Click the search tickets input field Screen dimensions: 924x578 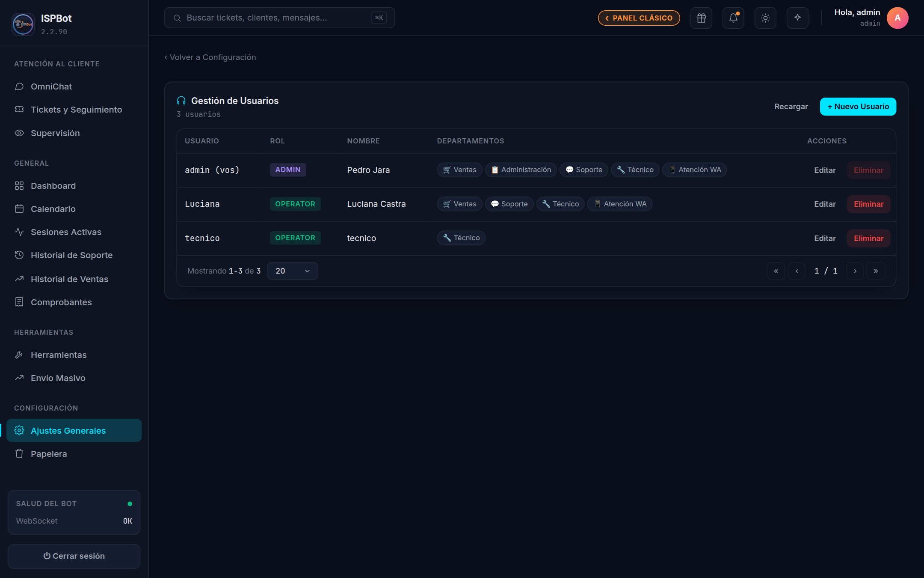(x=279, y=18)
